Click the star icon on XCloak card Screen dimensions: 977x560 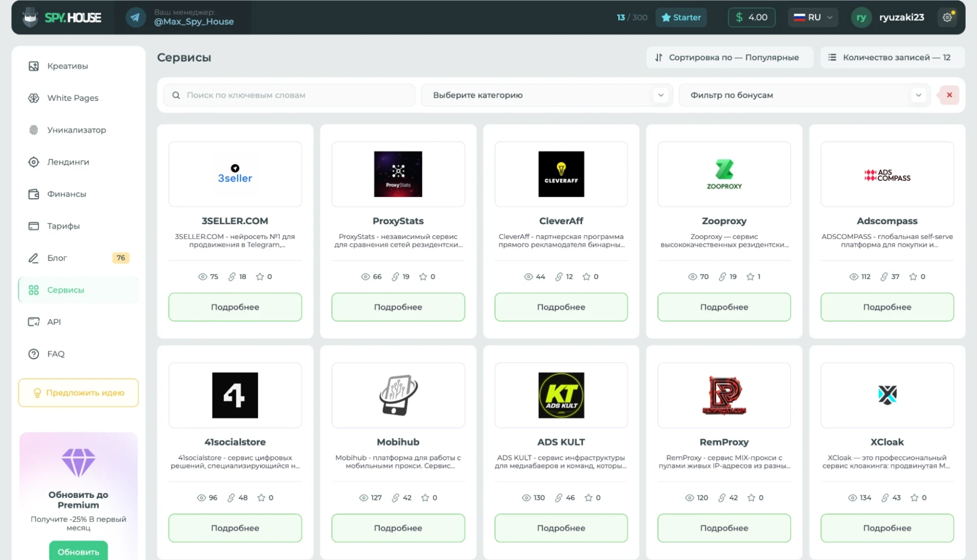point(914,498)
